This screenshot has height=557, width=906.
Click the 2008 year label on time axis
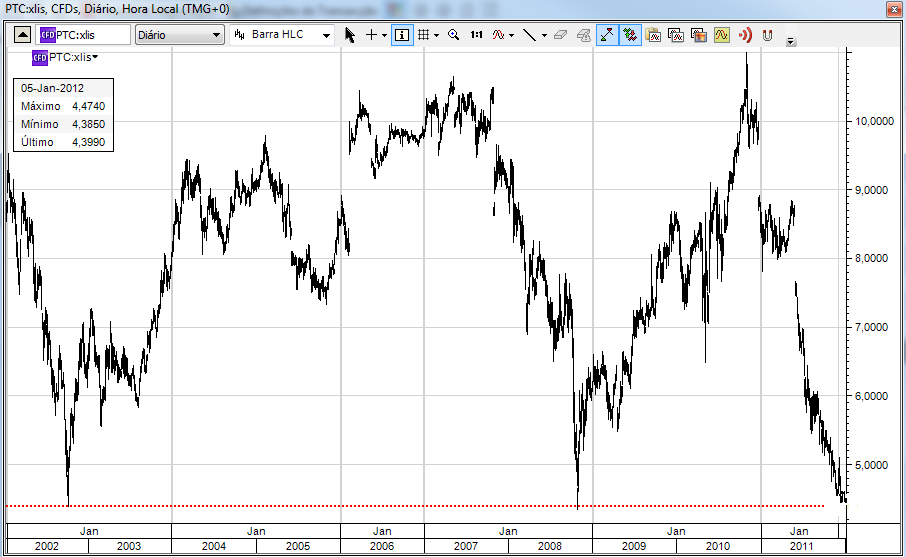[x=549, y=546]
